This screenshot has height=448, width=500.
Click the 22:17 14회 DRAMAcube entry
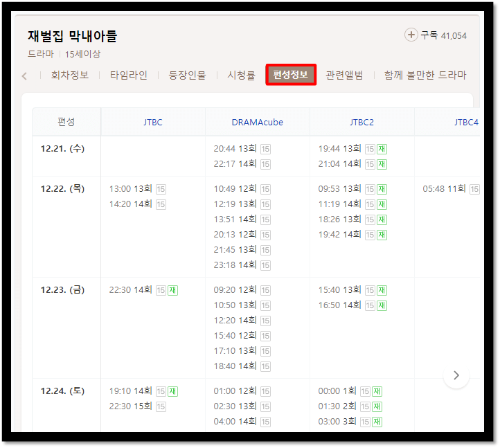(242, 164)
